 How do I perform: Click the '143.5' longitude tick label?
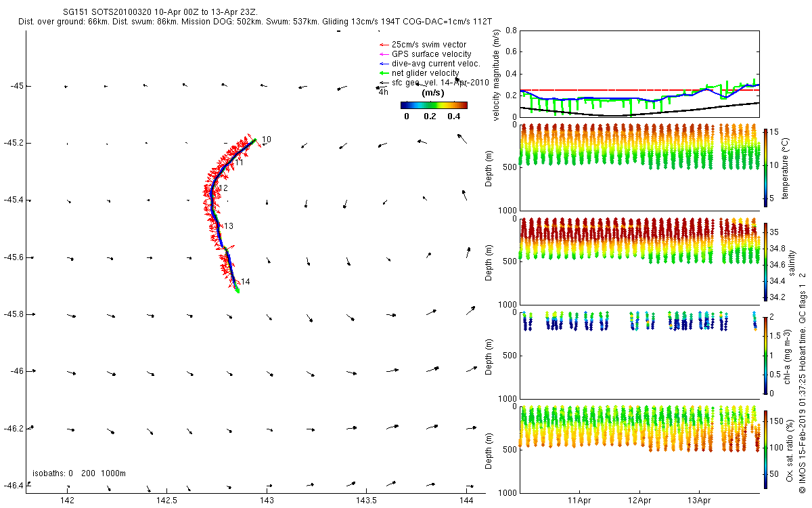[x=366, y=500]
